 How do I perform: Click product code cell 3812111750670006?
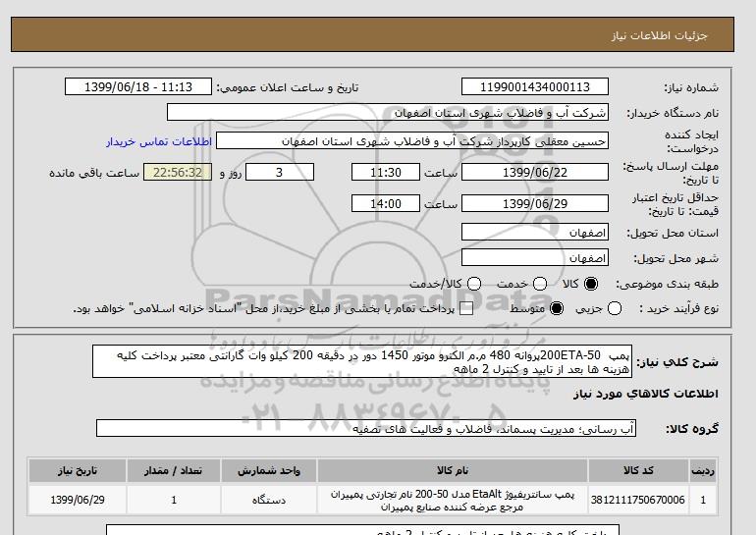click(x=638, y=500)
